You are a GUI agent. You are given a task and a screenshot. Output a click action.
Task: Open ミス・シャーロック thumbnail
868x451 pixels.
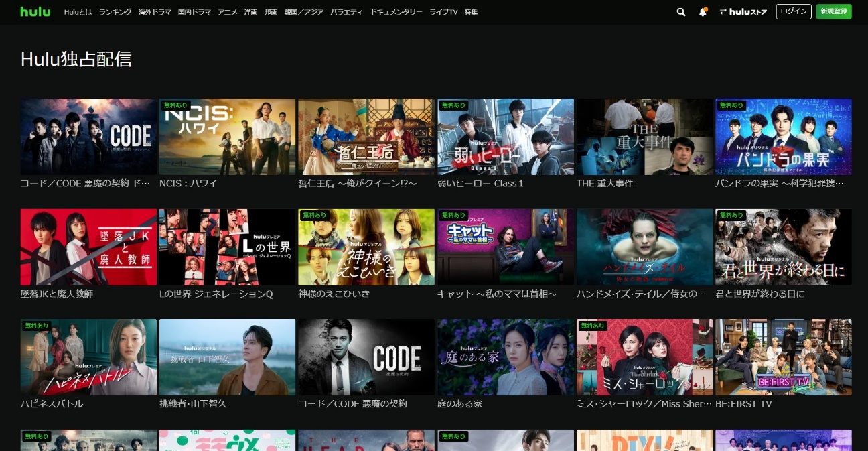[645, 357]
